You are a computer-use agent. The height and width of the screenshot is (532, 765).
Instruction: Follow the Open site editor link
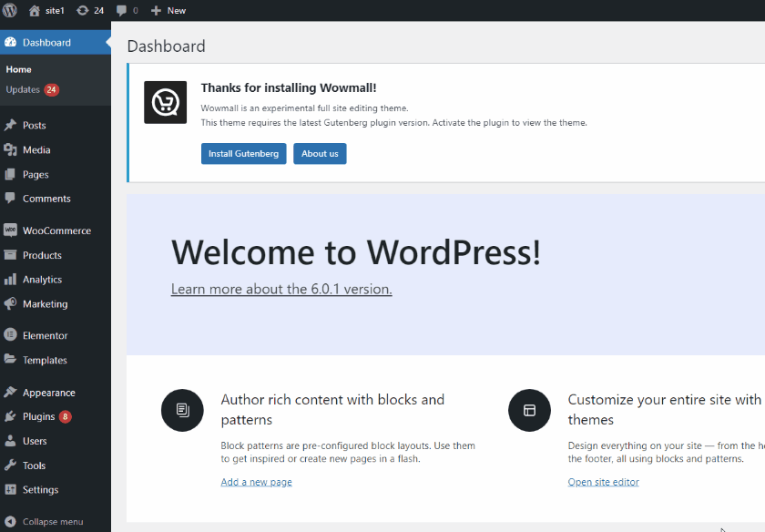603,482
